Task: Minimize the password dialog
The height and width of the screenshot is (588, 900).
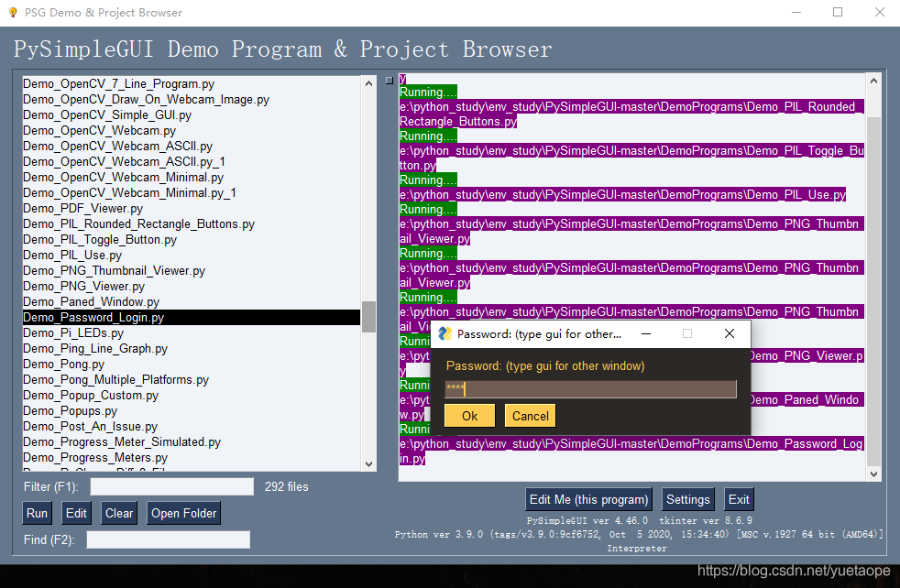Action: coord(646,334)
